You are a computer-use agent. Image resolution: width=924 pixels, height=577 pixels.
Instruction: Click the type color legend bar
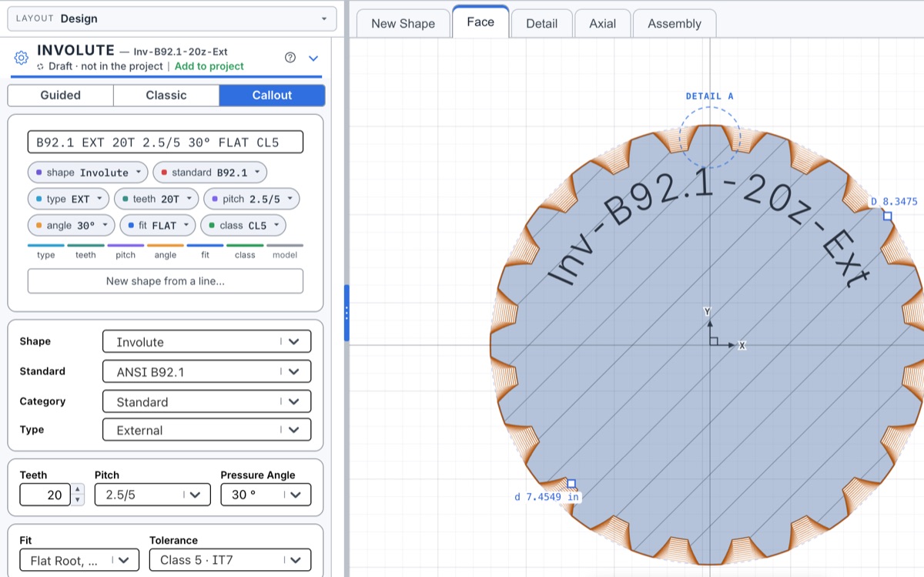46,246
